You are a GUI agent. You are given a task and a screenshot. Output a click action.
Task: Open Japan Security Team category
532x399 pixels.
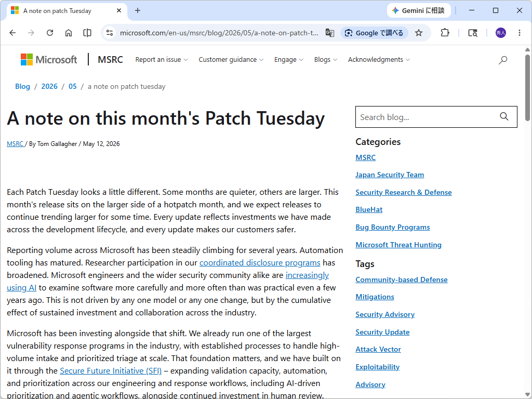pyautogui.click(x=390, y=175)
